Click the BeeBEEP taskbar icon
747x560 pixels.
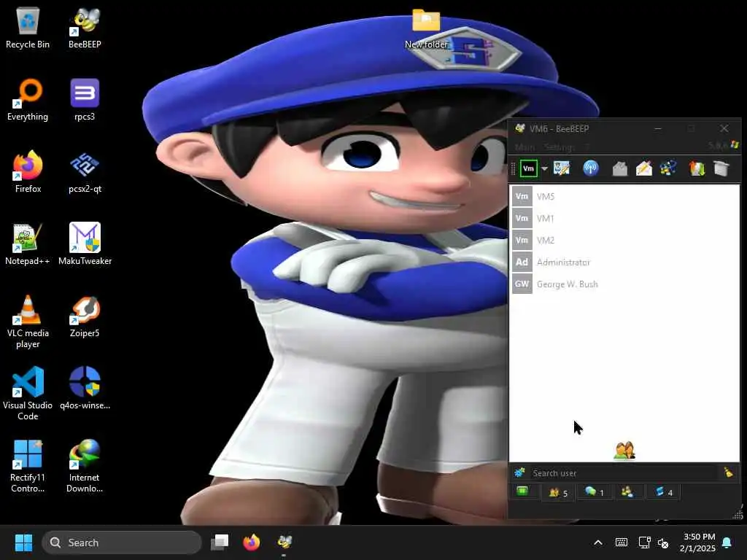tap(285, 542)
